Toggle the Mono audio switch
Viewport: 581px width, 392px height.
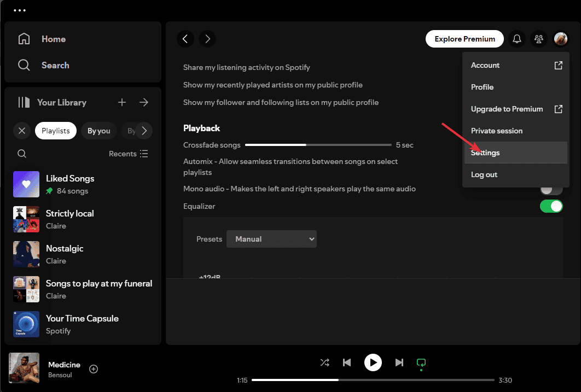click(551, 190)
